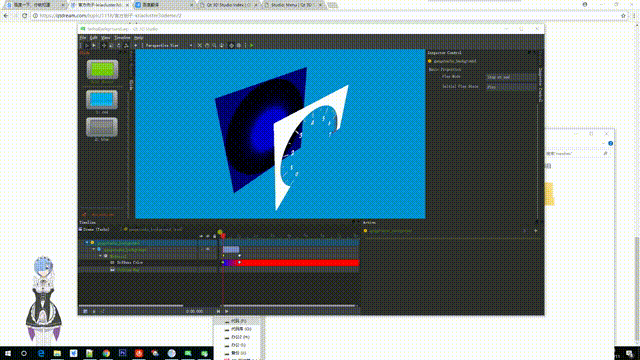Collapse the second-level layer row in timeline

pos(93,249)
